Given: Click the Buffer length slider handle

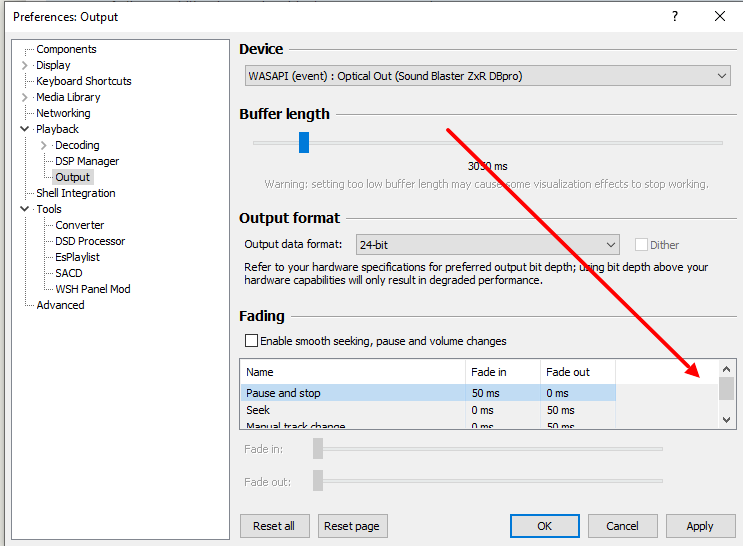Looking at the screenshot, I should (304, 143).
